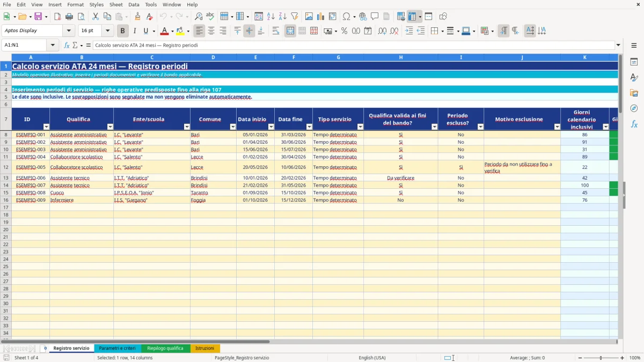644x362 pixels.
Task: Open filter dropdown on Comune column
Action: [233, 127]
